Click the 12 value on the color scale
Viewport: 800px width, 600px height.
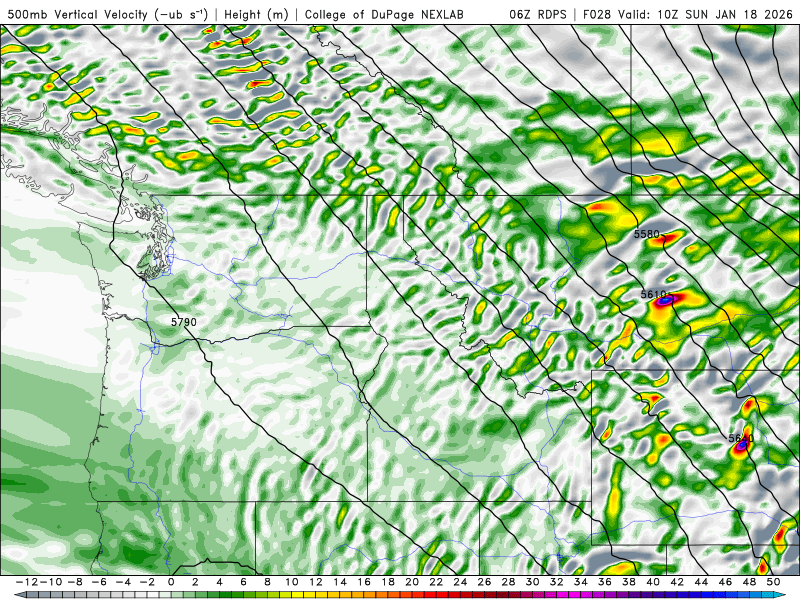316,582
